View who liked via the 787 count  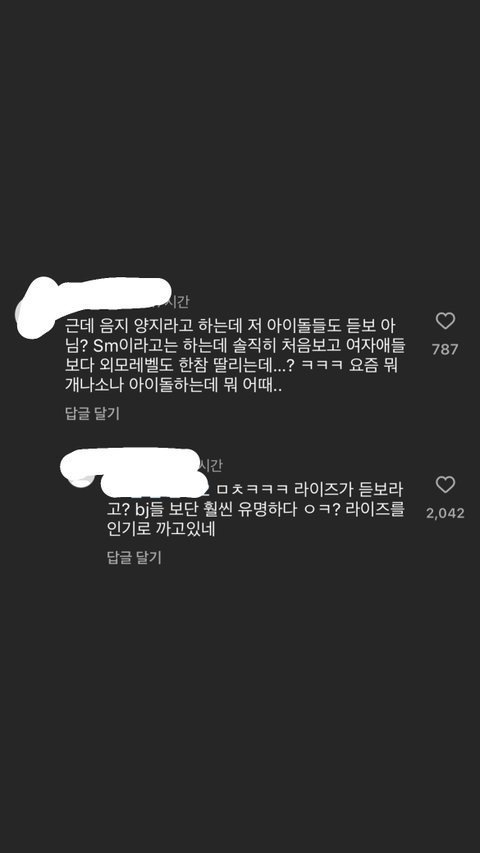(x=445, y=349)
